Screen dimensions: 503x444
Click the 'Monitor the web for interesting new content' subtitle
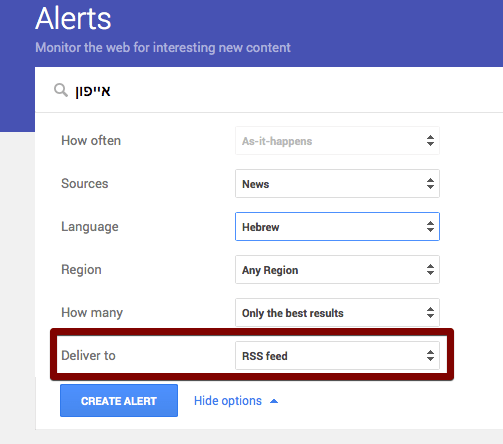163,48
